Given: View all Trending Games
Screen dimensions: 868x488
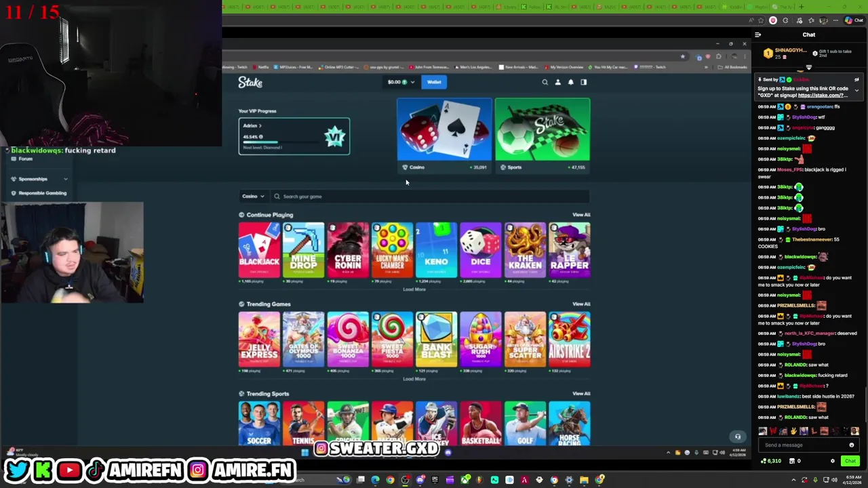Looking at the screenshot, I should [581, 304].
